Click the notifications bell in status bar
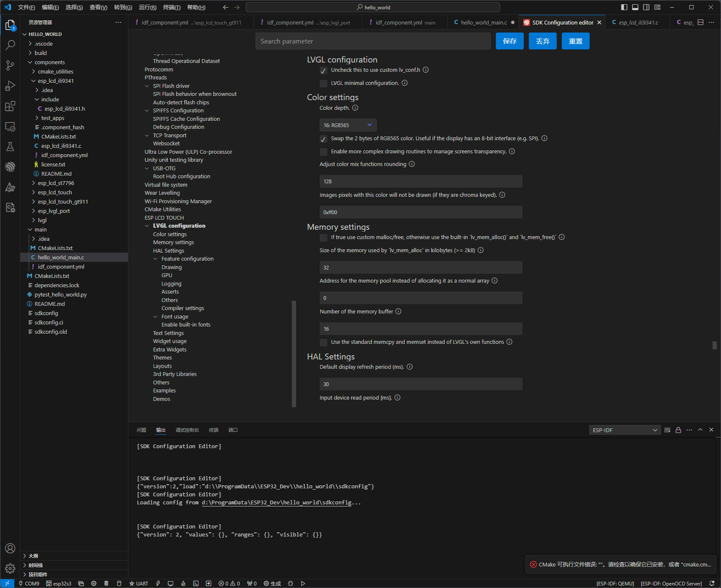The image size is (721, 588). coord(712,583)
